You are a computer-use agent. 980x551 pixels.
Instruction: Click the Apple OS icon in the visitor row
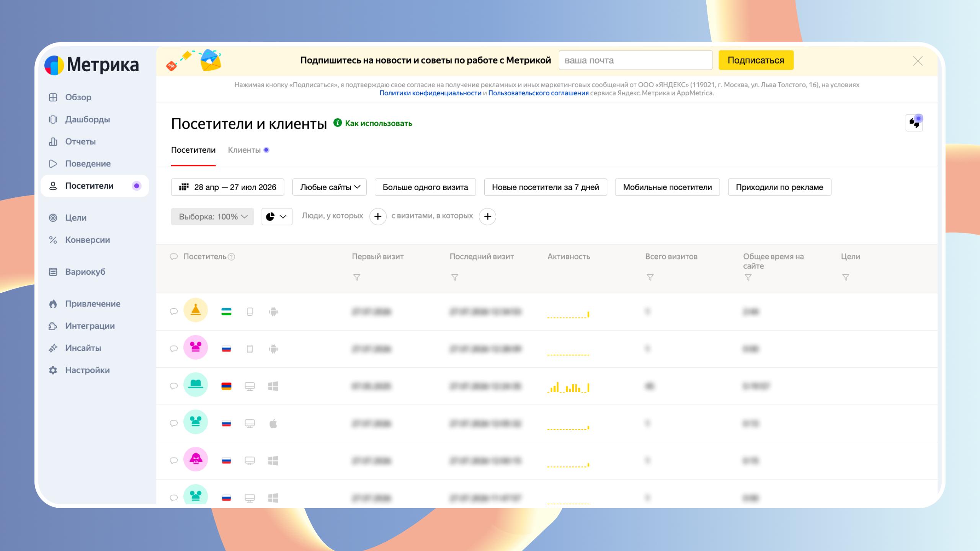[273, 424]
